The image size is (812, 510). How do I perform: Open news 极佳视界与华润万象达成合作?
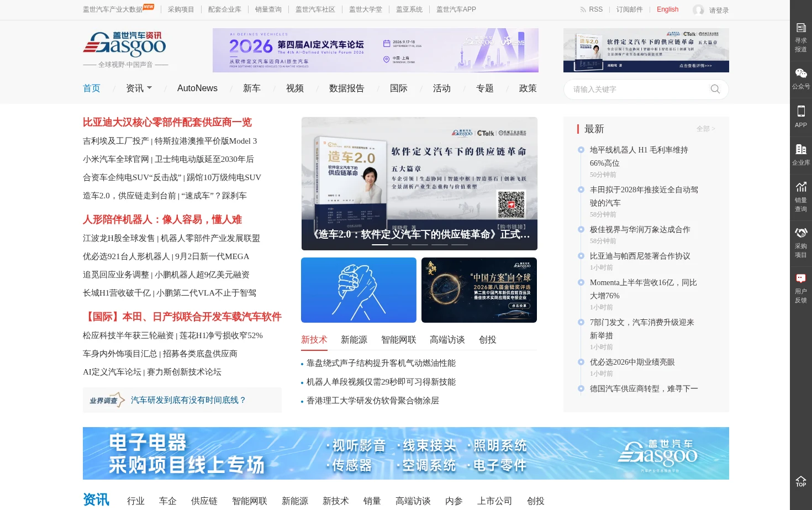(640, 229)
